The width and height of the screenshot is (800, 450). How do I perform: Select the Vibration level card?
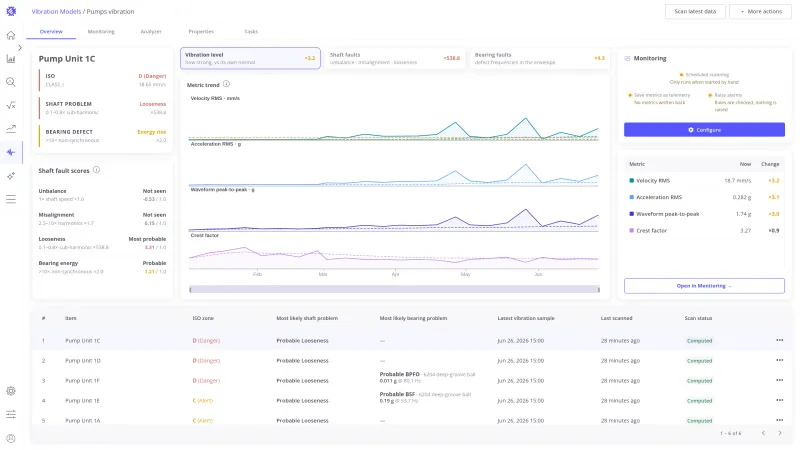click(x=250, y=58)
